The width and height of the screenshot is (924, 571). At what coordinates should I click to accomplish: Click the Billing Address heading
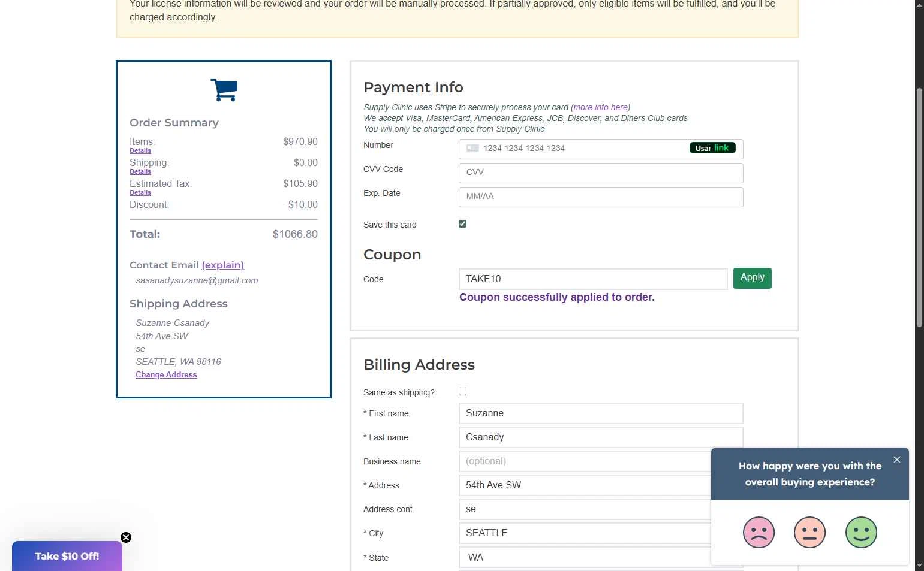click(419, 365)
